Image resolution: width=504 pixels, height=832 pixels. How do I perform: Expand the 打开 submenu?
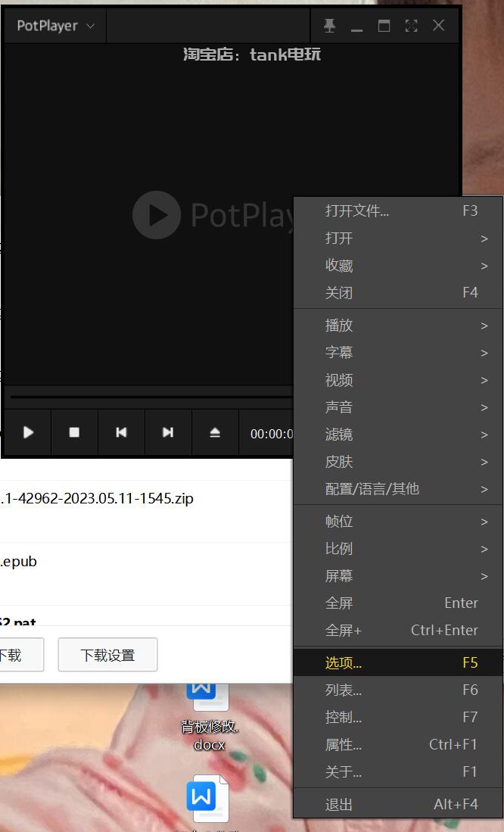coord(398,238)
